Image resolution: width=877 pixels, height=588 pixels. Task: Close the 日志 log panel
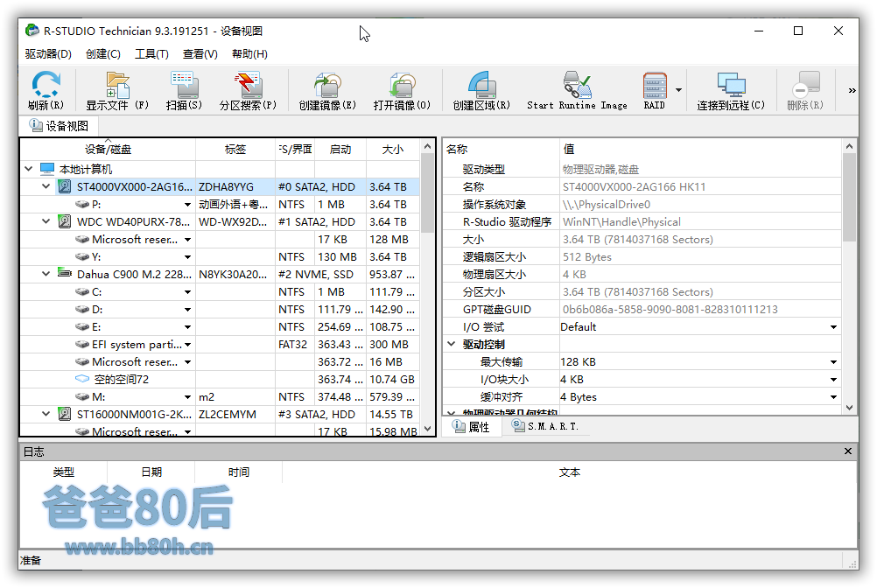coord(848,451)
